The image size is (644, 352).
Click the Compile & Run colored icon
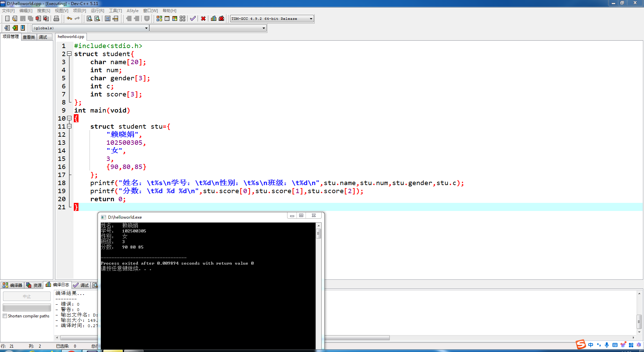coord(175,18)
